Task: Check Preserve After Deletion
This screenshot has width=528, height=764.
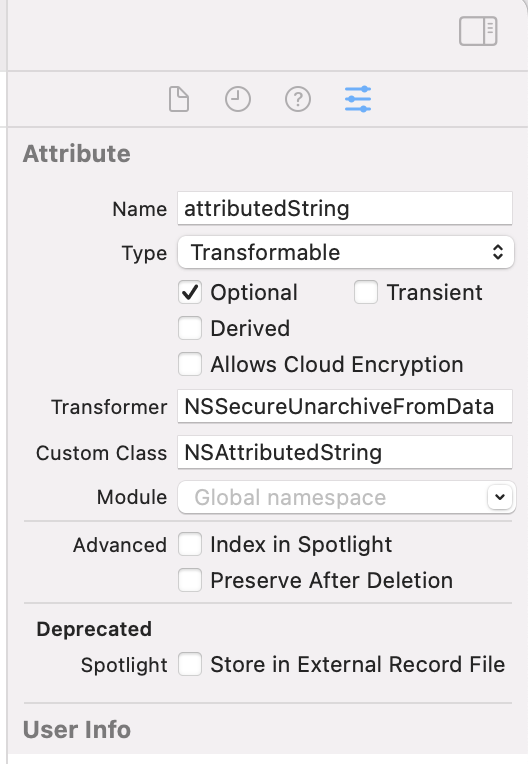Action: point(190,580)
